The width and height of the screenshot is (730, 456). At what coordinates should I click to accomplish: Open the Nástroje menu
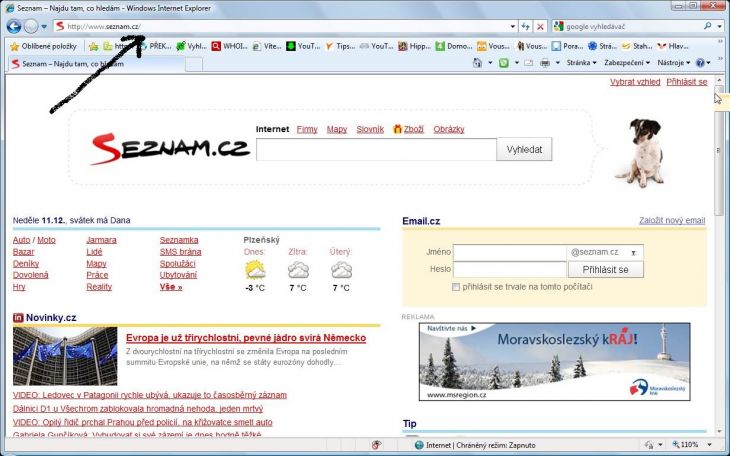coord(673,62)
